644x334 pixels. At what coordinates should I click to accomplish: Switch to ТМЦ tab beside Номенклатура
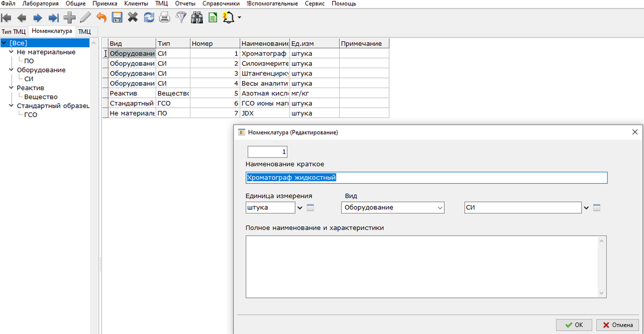pyautogui.click(x=84, y=32)
